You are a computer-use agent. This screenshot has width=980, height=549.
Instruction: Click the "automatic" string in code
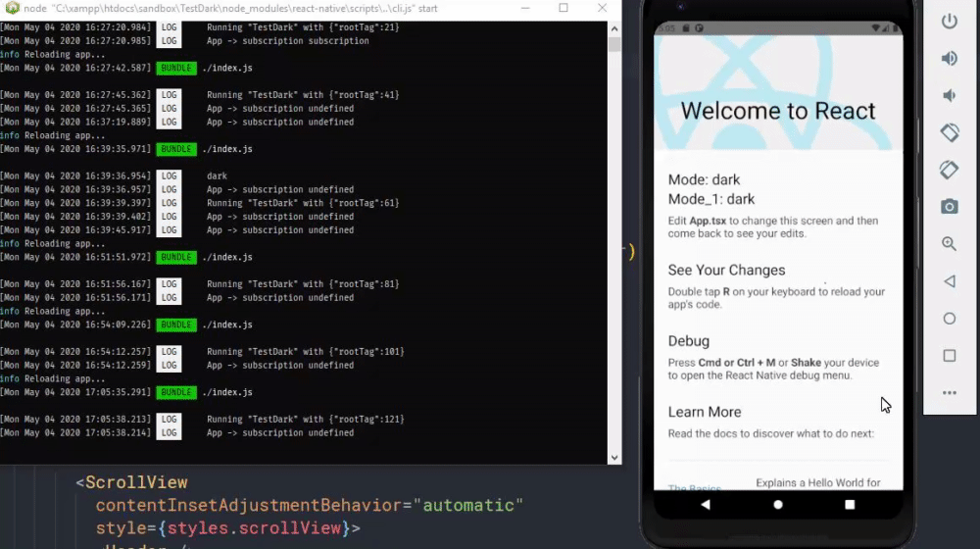[x=468, y=505]
